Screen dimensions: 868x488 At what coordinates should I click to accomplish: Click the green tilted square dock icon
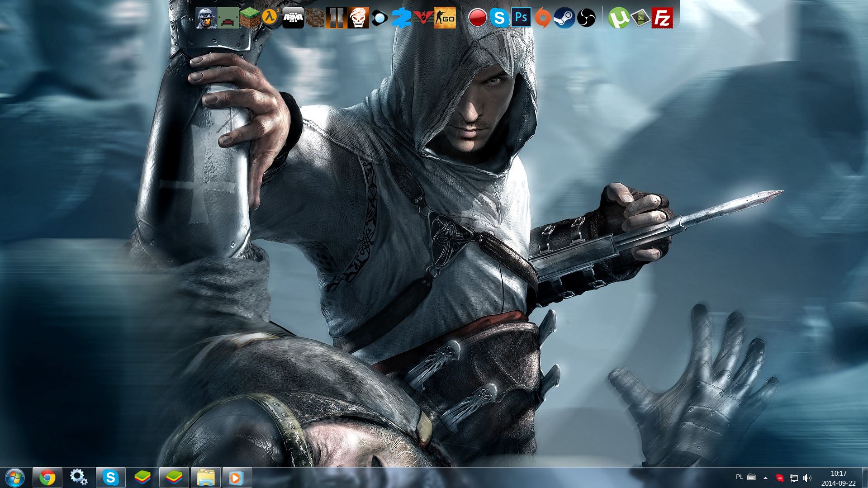640,18
